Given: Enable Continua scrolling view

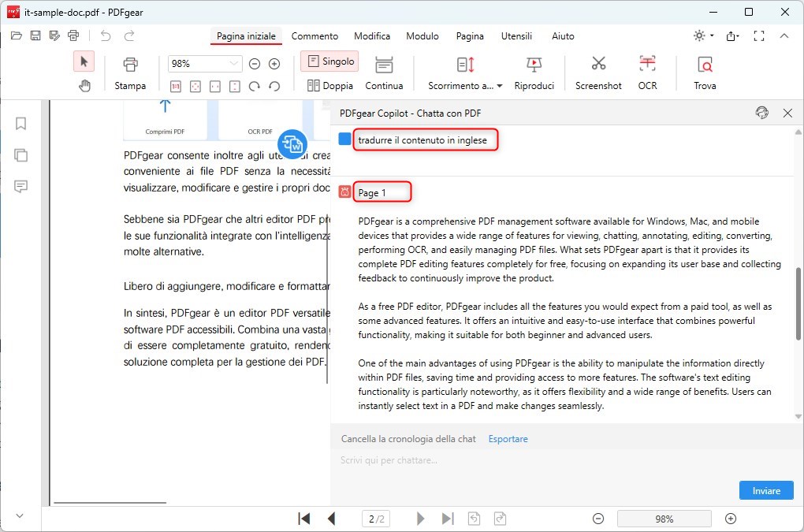Looking at the screenshot, I should (x=384, y=73).
